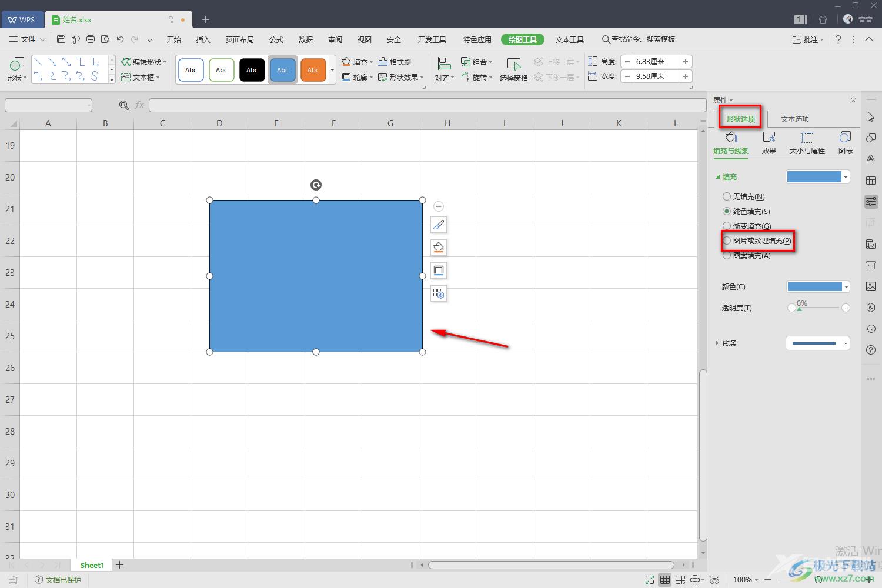882x588 pixels.
Task: Click the 高度 height value field
Action: point(656,62)
